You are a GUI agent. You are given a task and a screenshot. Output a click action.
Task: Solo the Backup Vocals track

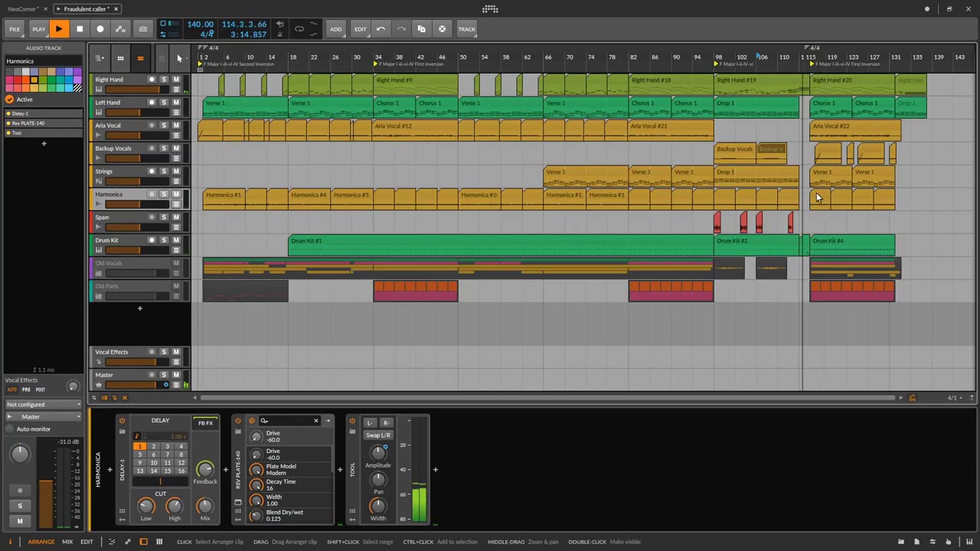[164, 148]
